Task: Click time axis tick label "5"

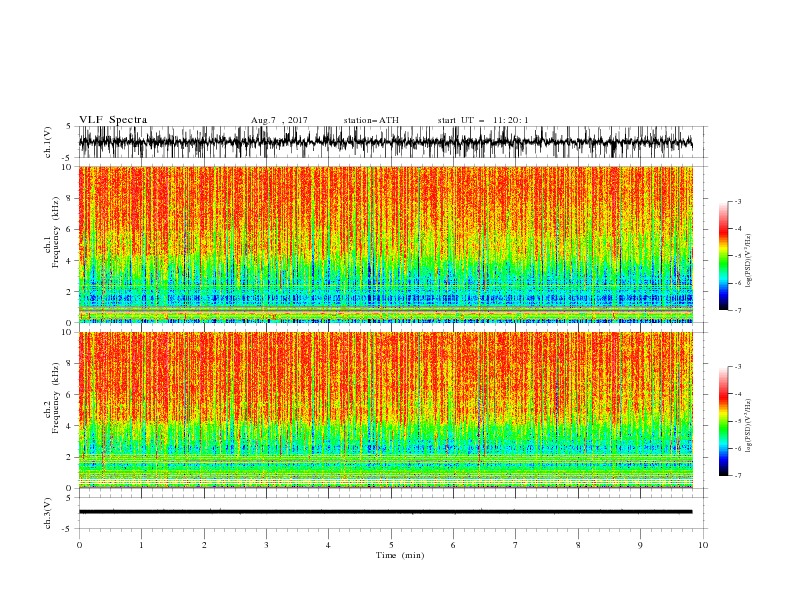Action: pos(391,545)
